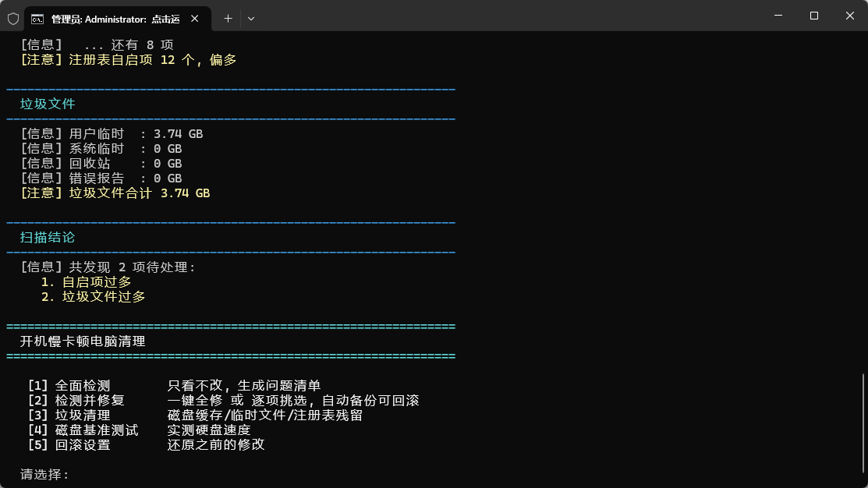Click the vertical scrollbar thumb
This screenshot has width=868, height=488.
(863, 423)
